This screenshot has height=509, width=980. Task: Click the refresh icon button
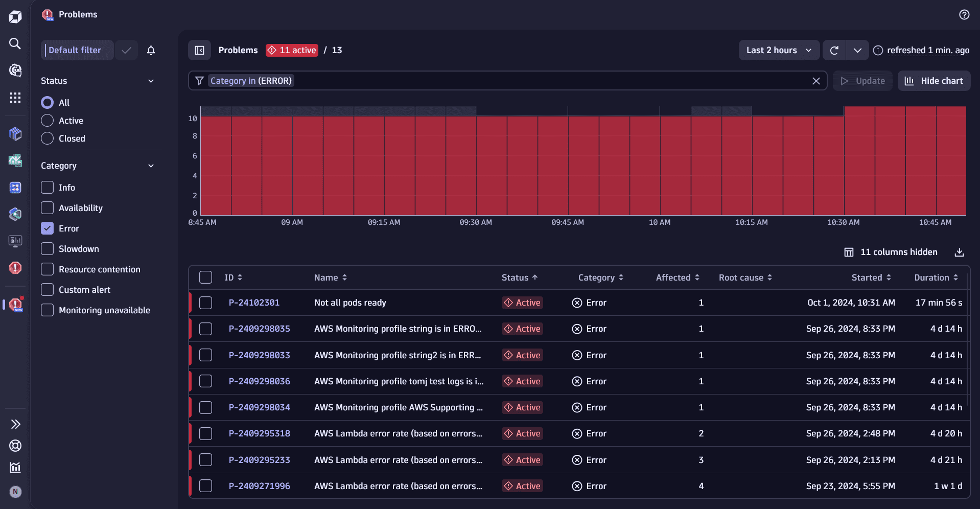(x=834, y=50)
